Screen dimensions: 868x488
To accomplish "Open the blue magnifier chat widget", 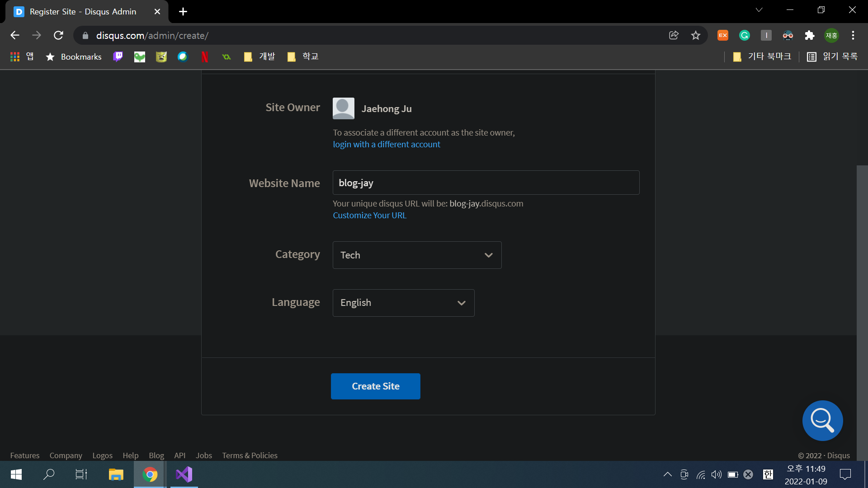I will (x=822, y=420).
